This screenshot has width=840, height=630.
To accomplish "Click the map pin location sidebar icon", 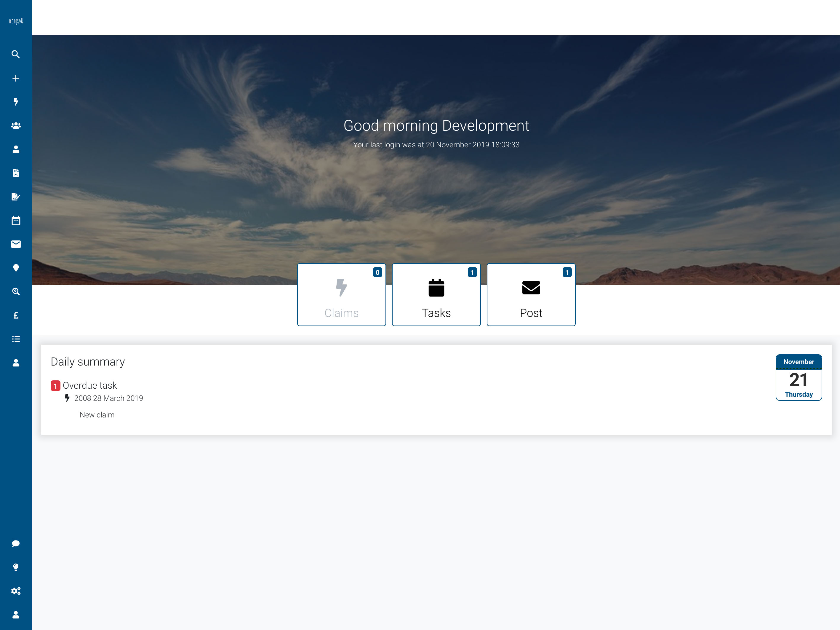I will pos(16,268).
